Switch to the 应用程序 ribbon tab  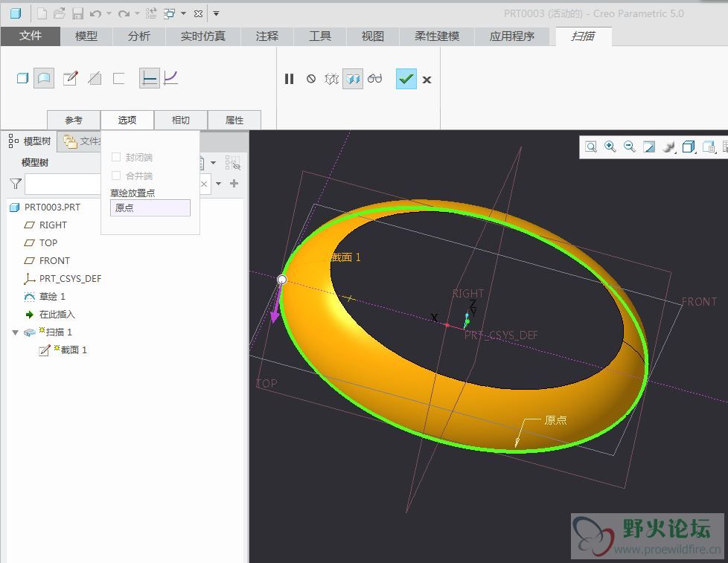pos(512,36)
